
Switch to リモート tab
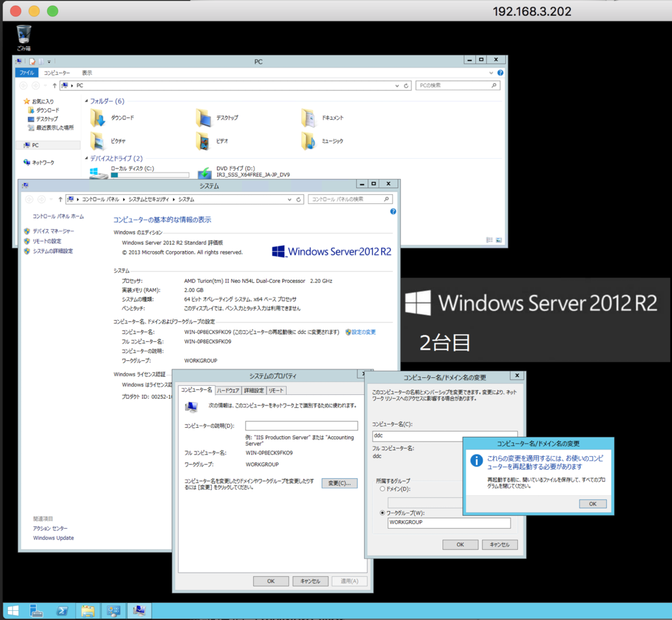[276, 390]
